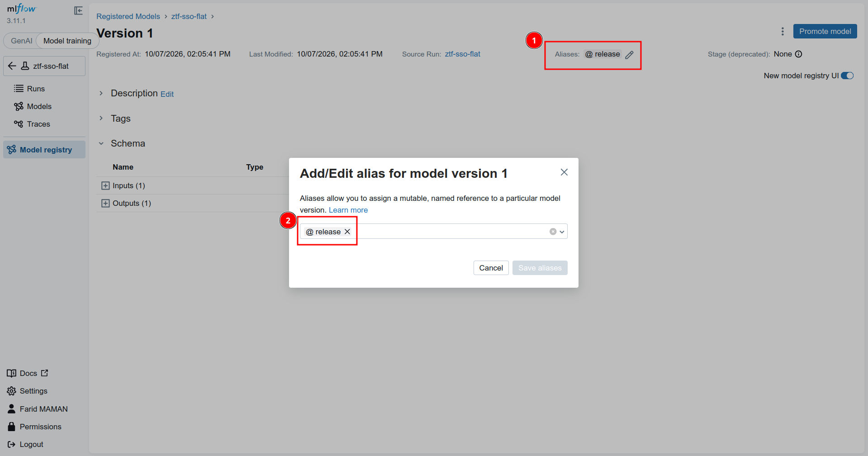The width and height of the screenshot is (868, 456).
Task: Collapse the sidebar with the panel icon
Action: [x=78, y=10]
